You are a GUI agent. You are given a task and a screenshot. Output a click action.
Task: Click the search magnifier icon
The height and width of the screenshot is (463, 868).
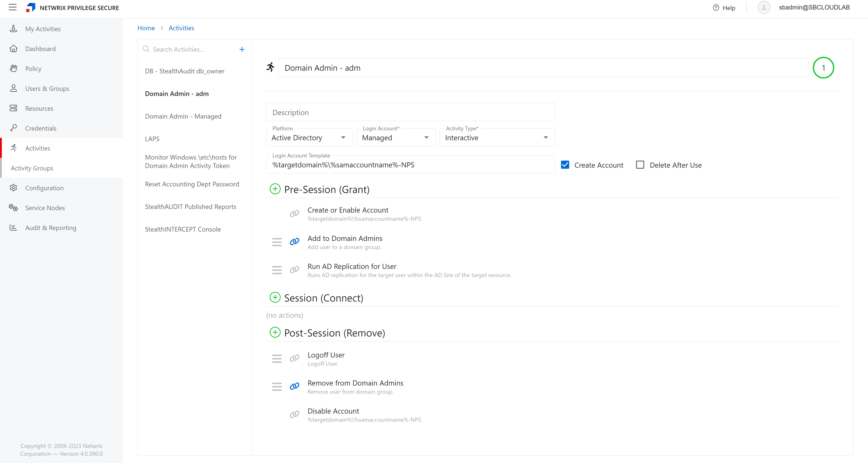[x=146, y=49]
